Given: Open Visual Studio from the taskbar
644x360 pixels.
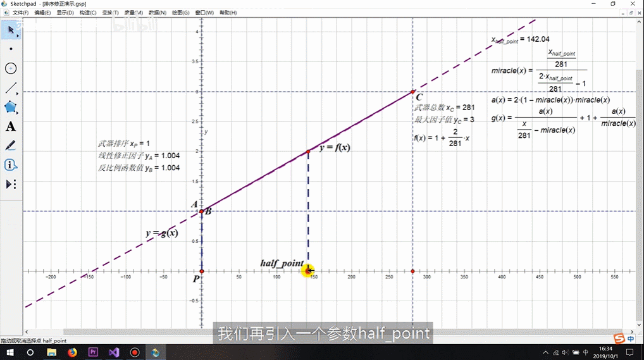Looking at the screenshot, I should tap(114, 352).
